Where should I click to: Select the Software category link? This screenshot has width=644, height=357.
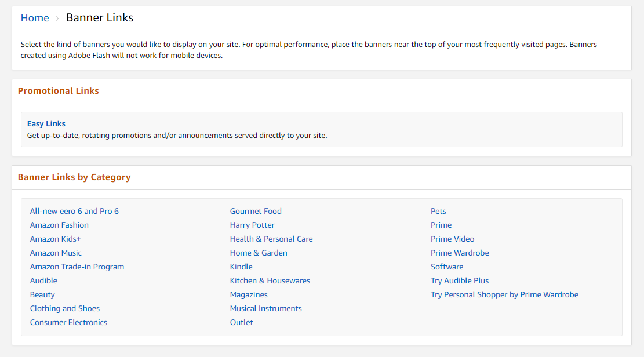[447, 267]
